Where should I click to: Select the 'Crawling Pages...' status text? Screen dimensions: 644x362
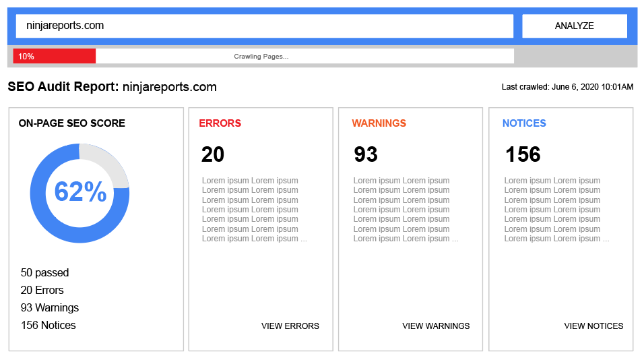pyautogui.click(x=261, y=57)
